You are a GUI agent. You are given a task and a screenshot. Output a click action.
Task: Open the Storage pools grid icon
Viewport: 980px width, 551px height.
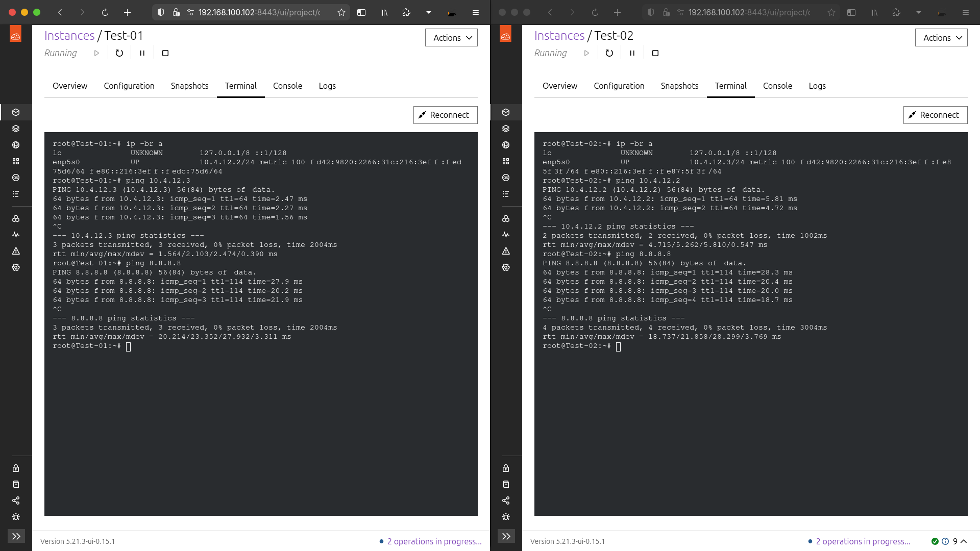pyautogui.click(x=16, y=161)
